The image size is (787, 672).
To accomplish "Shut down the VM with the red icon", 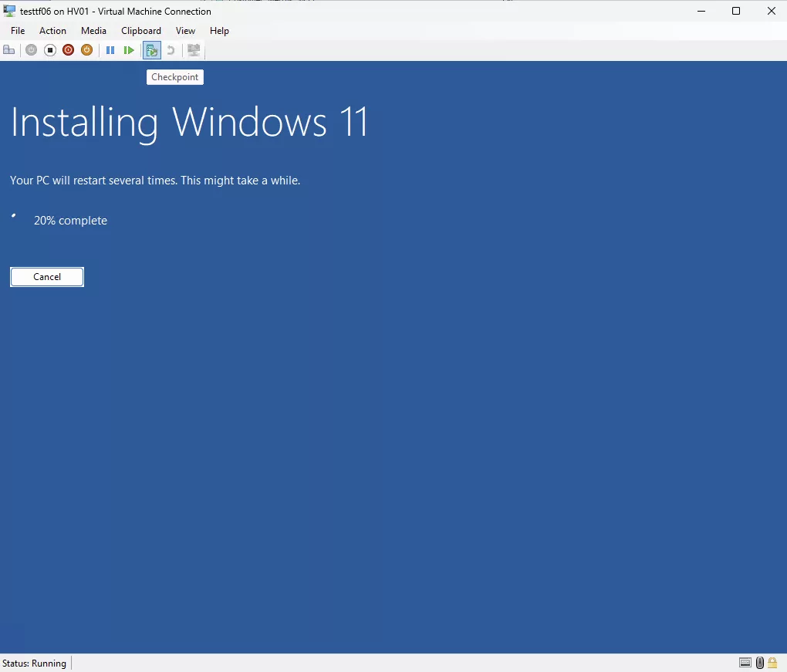I will pyautogui.click(x=68, y=50).
